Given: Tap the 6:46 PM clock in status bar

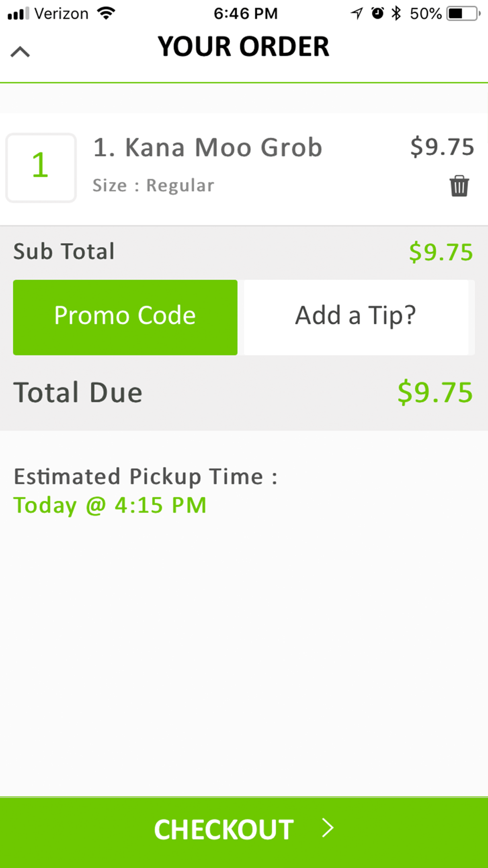Looking at the screenshot, I should click(245, 13).
